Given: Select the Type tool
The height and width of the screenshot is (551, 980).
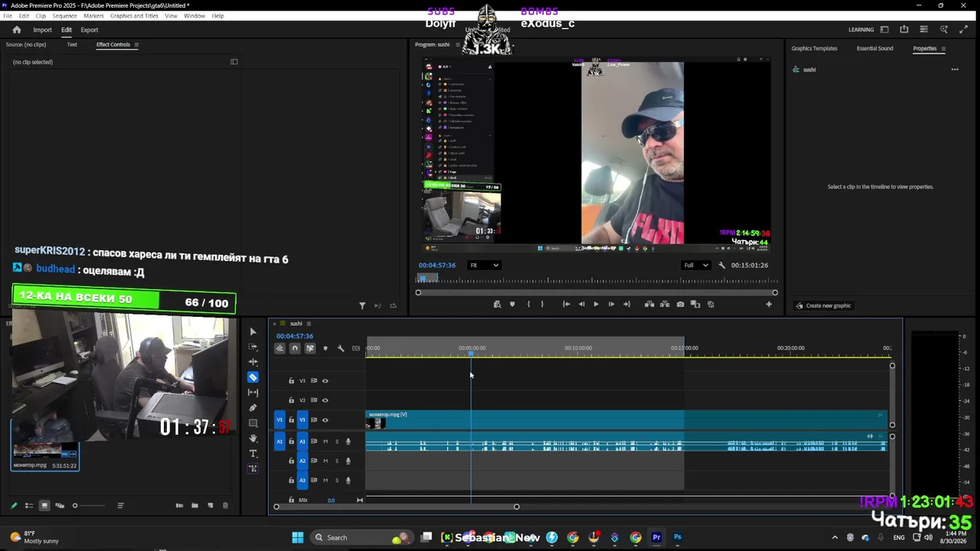Looking at the screenshot, I should [253, 454].
